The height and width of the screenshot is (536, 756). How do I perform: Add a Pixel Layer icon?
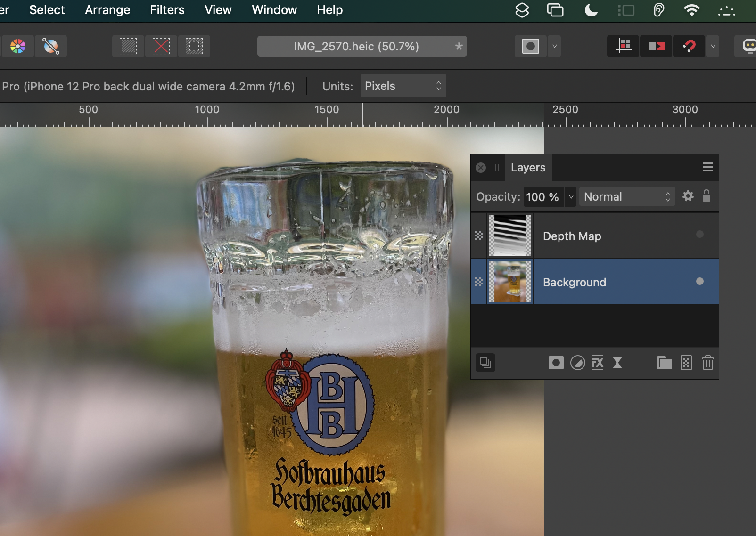(x=686, y=363)
